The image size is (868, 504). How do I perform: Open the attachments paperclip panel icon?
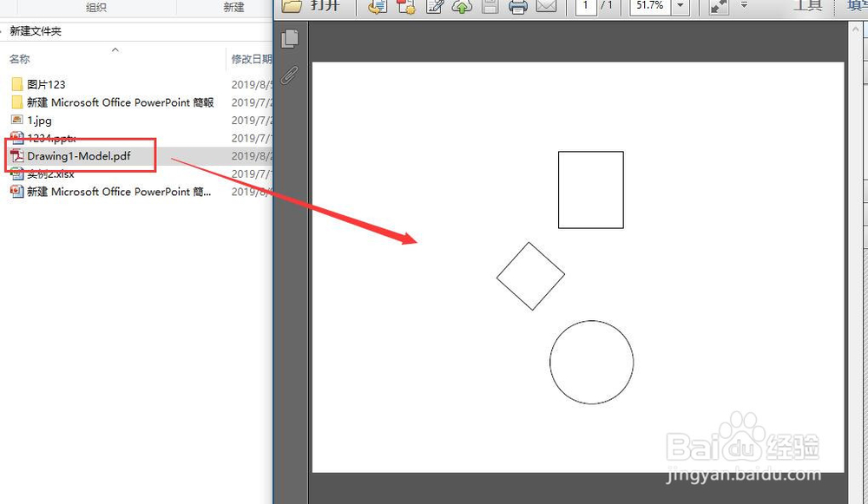click(290, 75)
